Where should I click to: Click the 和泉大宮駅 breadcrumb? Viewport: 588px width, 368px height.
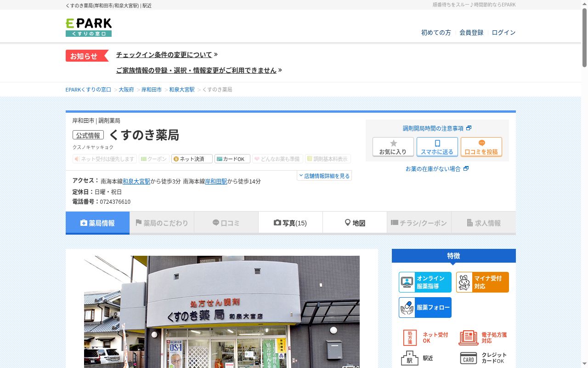click(x=182, y=90)
